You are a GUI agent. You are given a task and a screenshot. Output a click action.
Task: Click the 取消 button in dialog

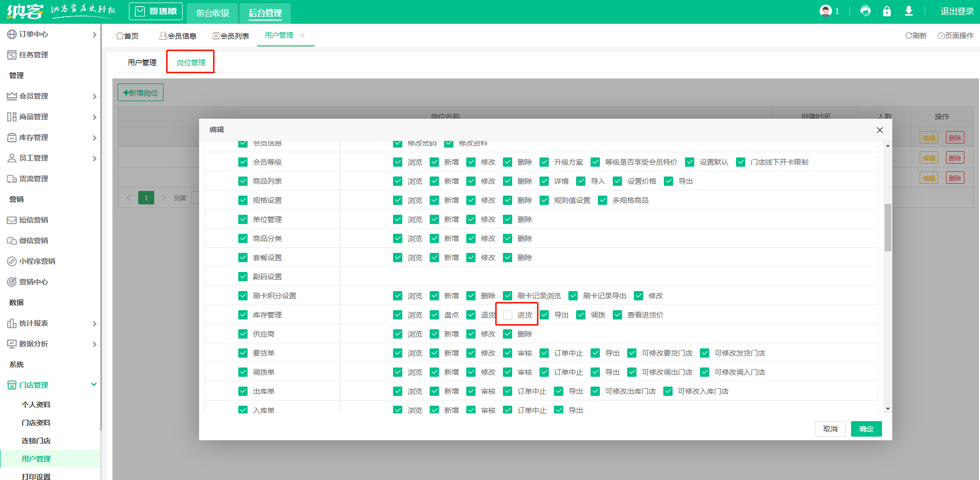[x=830, y=429]
